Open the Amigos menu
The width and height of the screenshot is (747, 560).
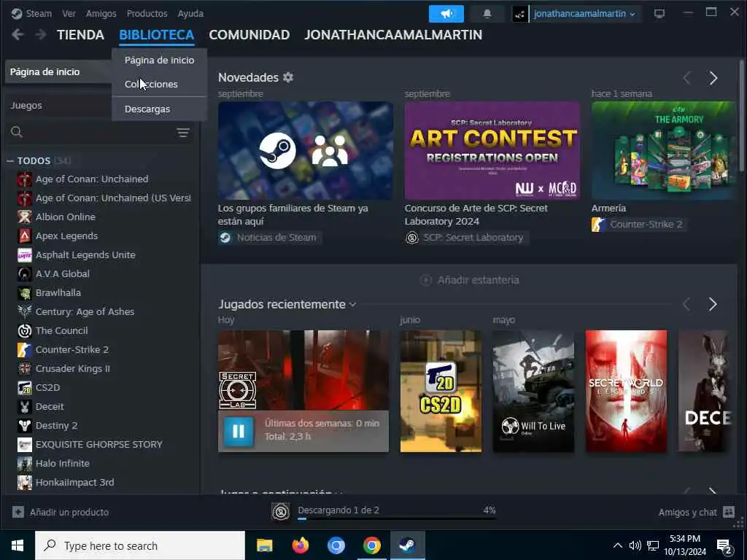[x=101, y=13]
